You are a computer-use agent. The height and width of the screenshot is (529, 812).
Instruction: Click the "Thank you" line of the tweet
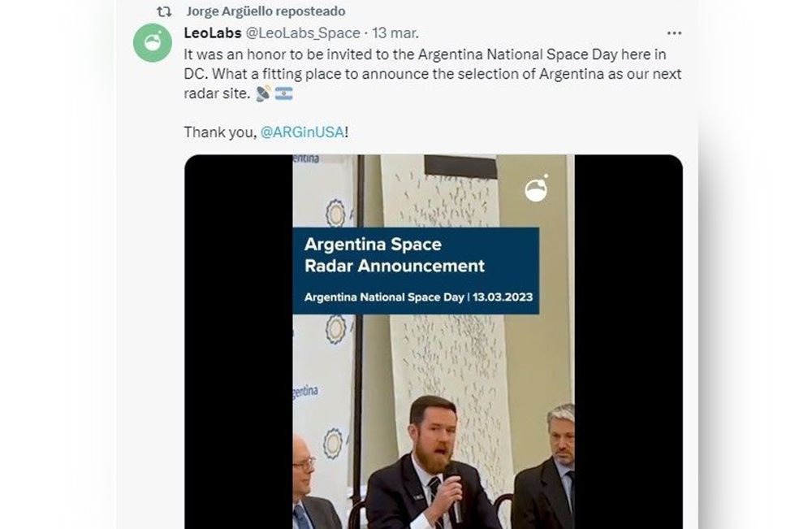tap(219, 132)
